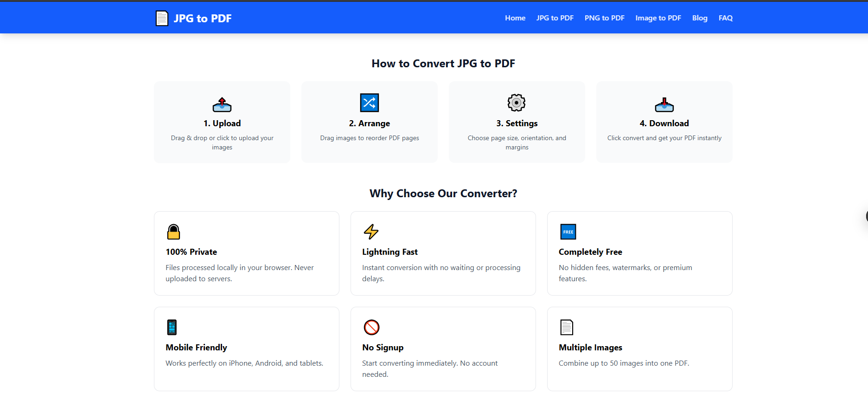Click the JPG to PDF brand title
The width and height of the screenshot is (868, 413).
tap(203, 19)
